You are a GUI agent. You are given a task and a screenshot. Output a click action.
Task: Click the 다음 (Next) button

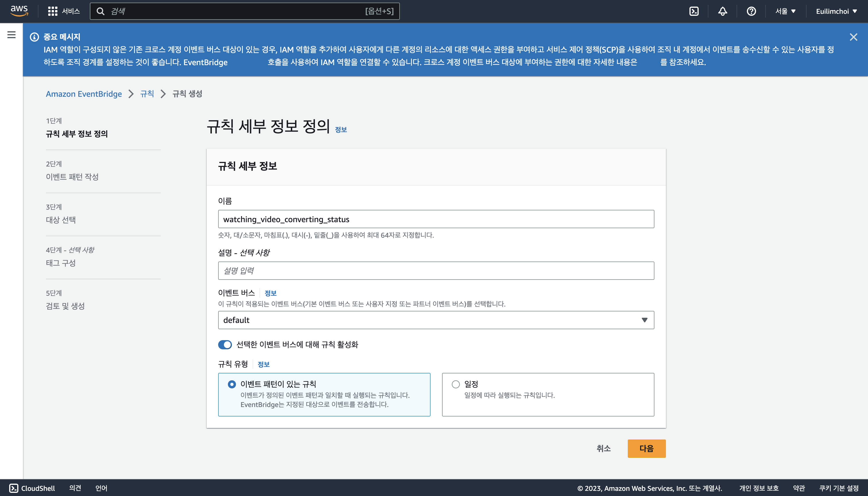pyautogui.click(x=647, y=448)
